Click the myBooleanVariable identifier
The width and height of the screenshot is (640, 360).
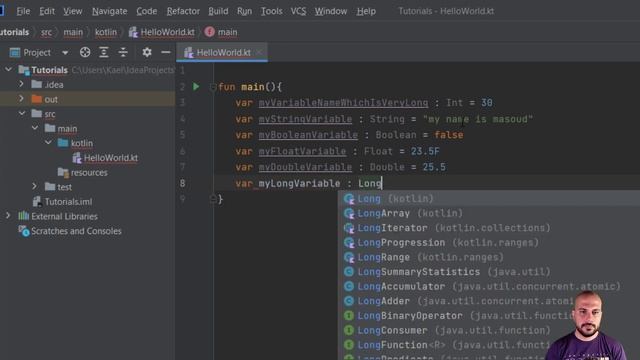pos(308,135)
